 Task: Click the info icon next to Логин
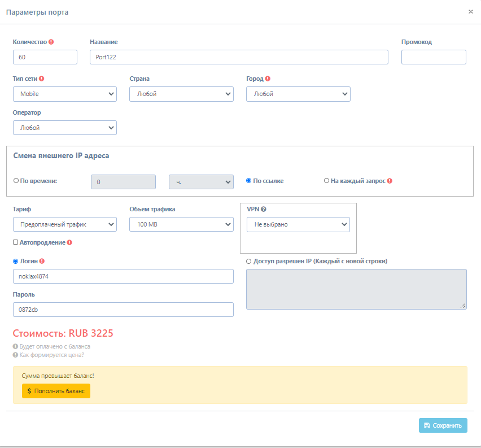[42, 261]
